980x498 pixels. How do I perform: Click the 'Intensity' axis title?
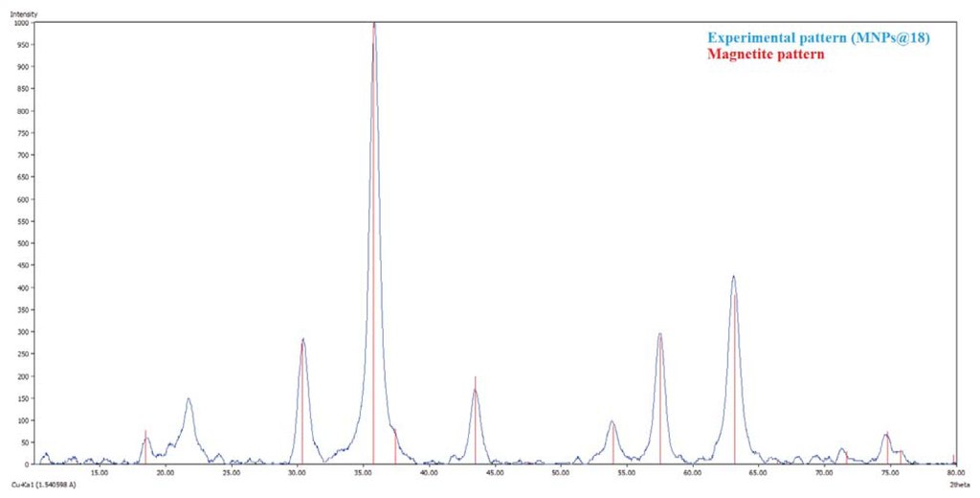tap(24, 13)
